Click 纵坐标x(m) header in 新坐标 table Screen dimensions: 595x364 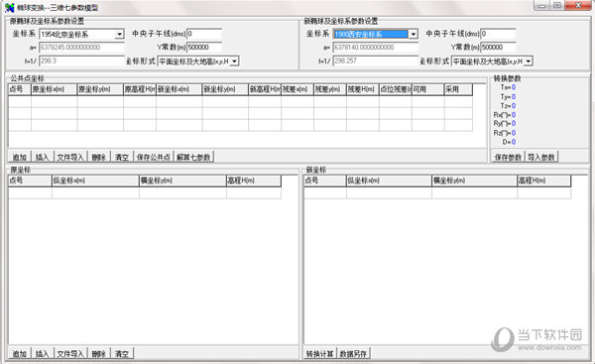389,182
